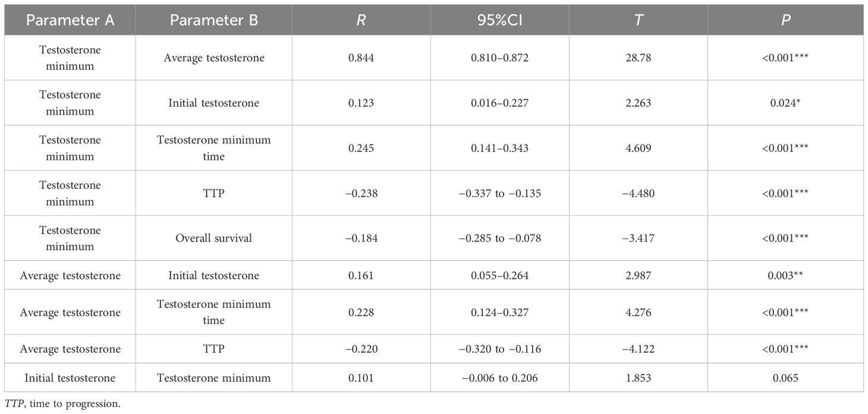Viewport: 868px width, 414px height.
Task: Click the Parameter B column header
Action: coord(214,20)
